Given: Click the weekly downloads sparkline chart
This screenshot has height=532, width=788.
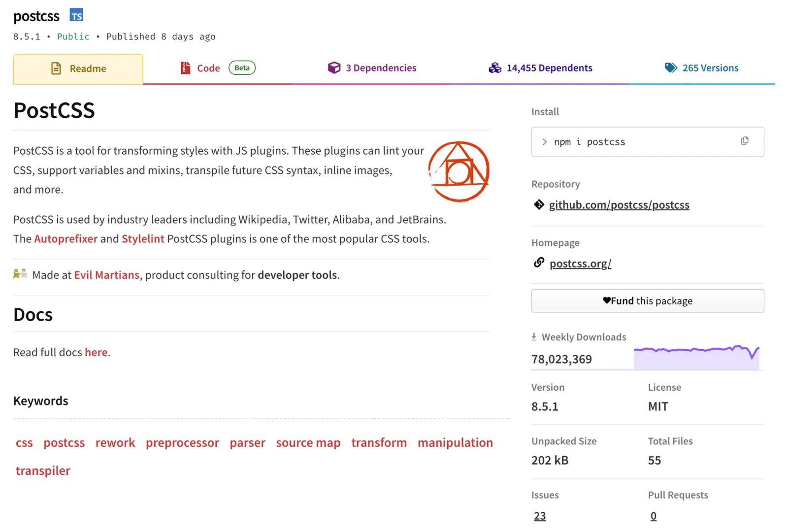Looking at the screenshot, I should [696, 358].
